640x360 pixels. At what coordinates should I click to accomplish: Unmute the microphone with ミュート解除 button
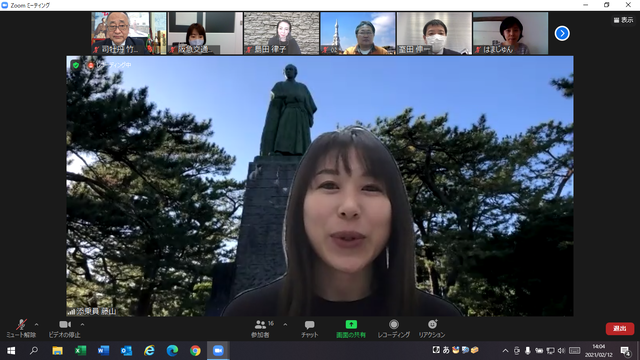[21, 329]
